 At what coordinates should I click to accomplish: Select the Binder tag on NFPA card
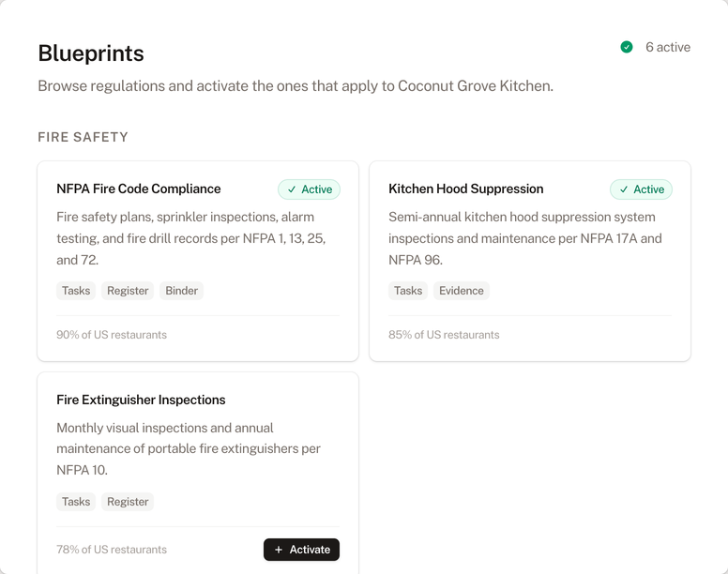tap(181, 291)
